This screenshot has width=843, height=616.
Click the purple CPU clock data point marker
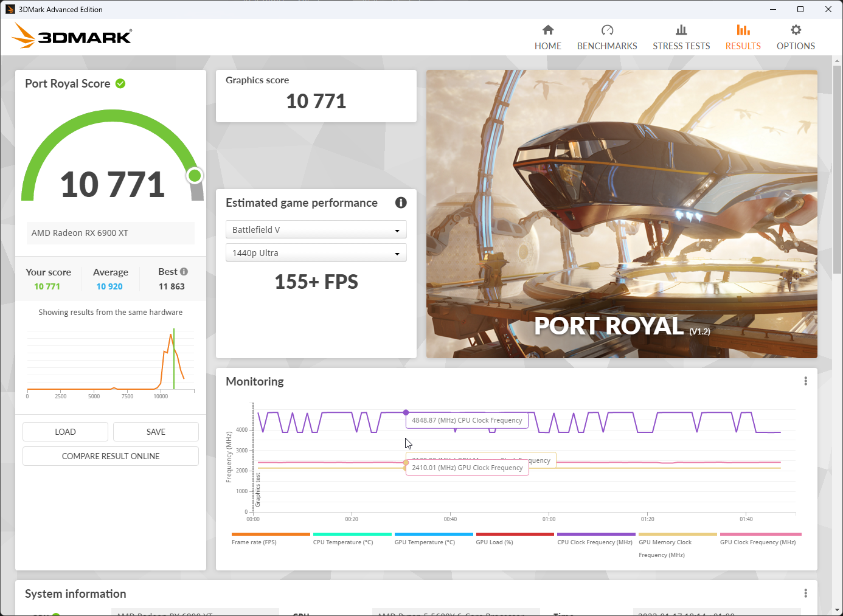pos(406,412)
